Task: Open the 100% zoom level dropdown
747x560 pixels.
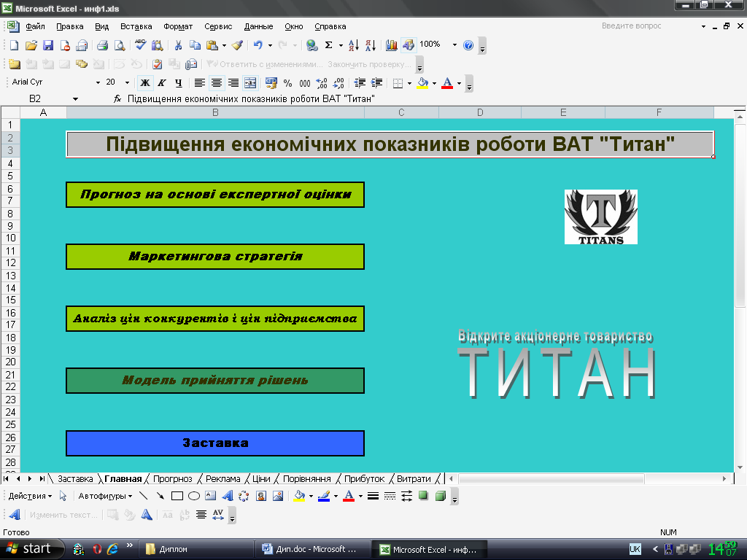Action: click(454, 45)
